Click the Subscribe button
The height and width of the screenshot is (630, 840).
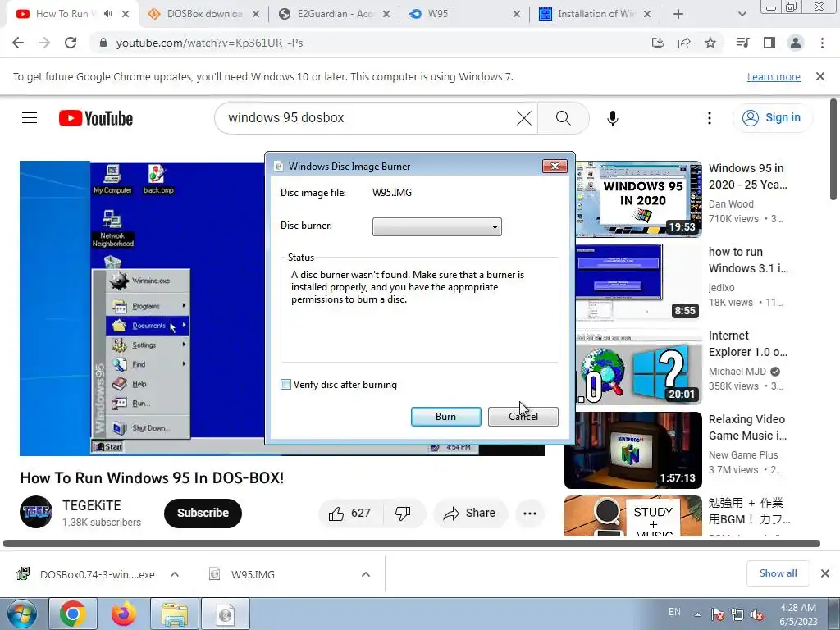pyautogui.click(x=203, y=514)
